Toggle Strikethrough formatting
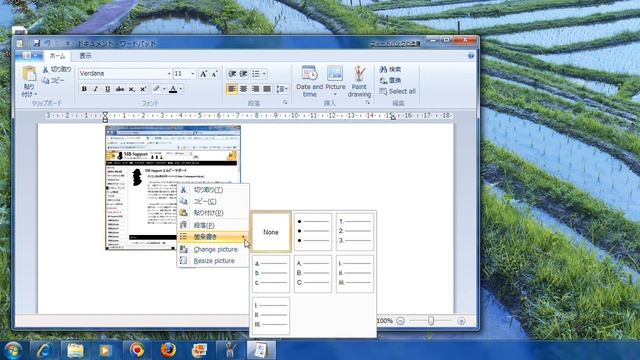 120,89
